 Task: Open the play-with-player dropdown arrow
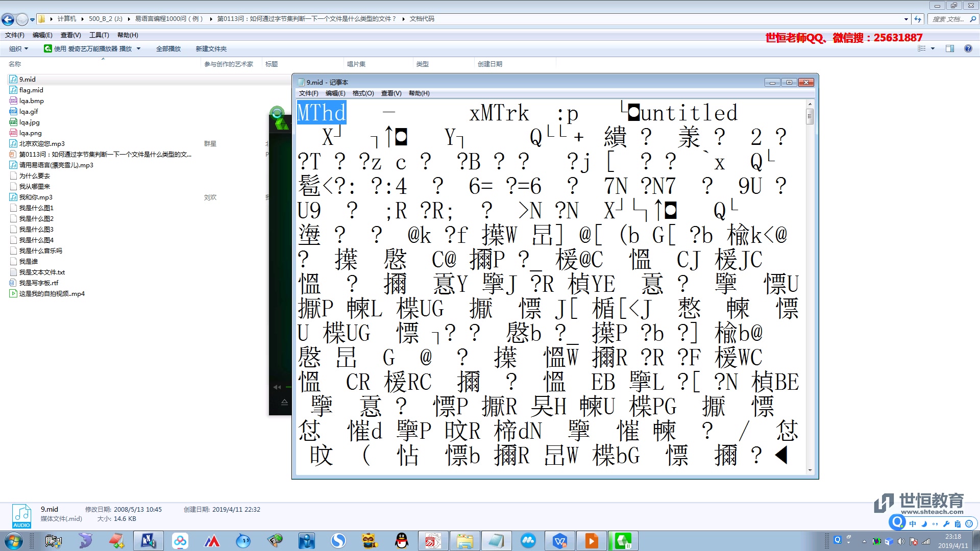[x=138, y=48]
